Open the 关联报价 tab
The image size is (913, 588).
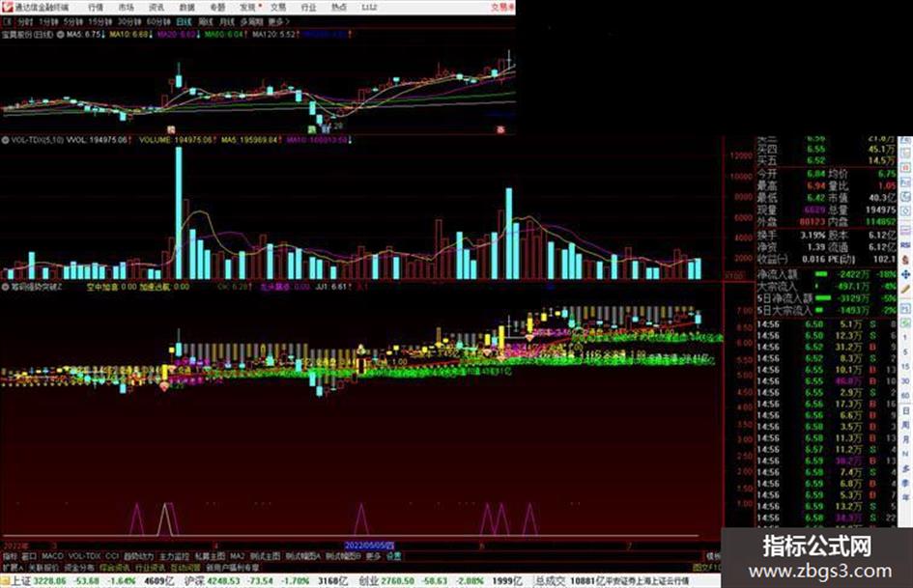tap(43, 567)
